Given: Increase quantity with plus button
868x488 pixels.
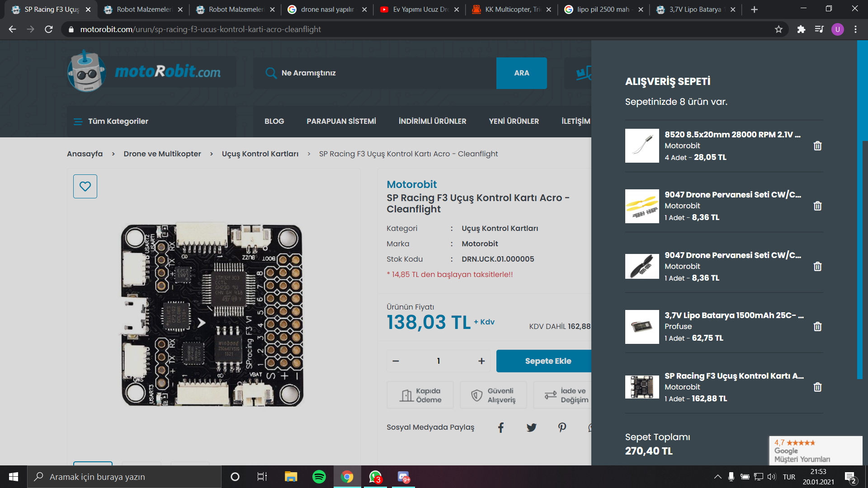Looking at the screenshot, I should pos(481,361).
